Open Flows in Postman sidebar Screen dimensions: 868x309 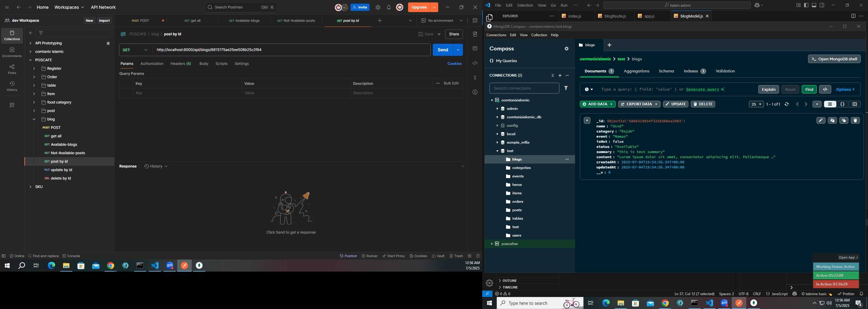point(12,69)
